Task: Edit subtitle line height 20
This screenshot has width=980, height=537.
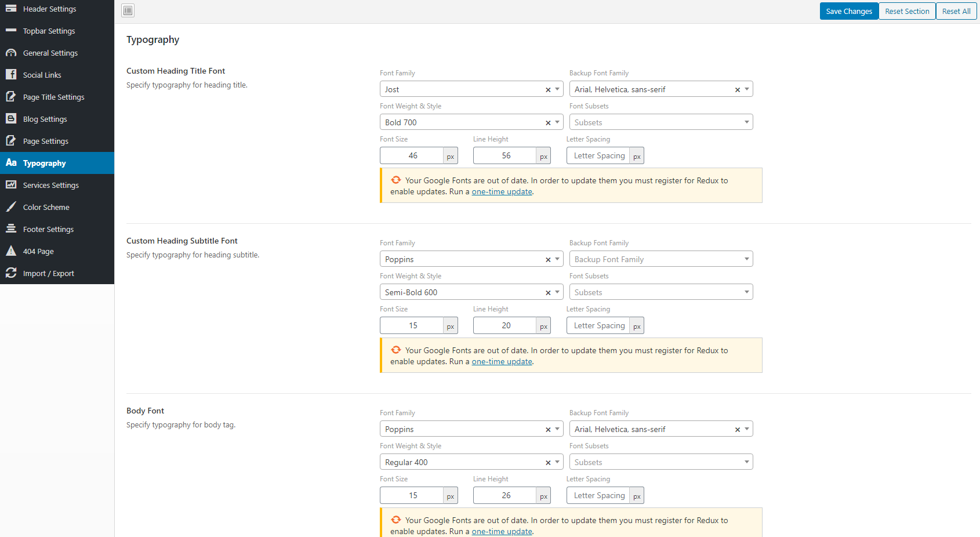Action: [506, 325]
